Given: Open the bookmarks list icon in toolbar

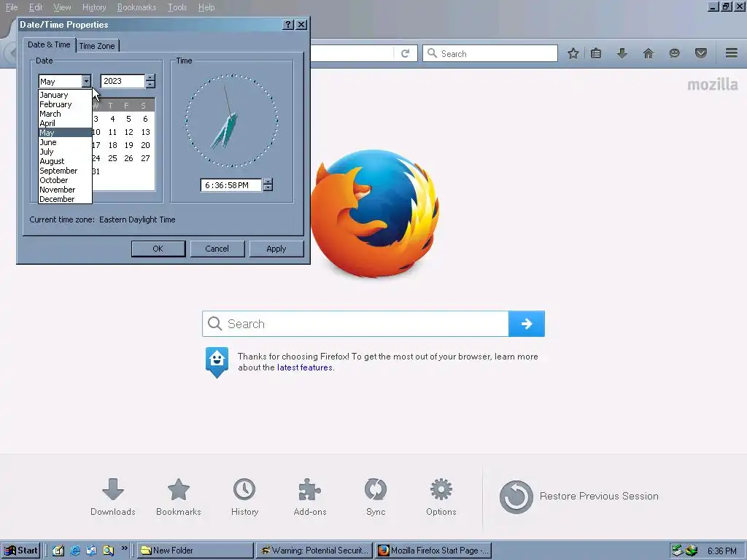Looking at the screenshot, I should pyautogui.click(x=596, y=53).
